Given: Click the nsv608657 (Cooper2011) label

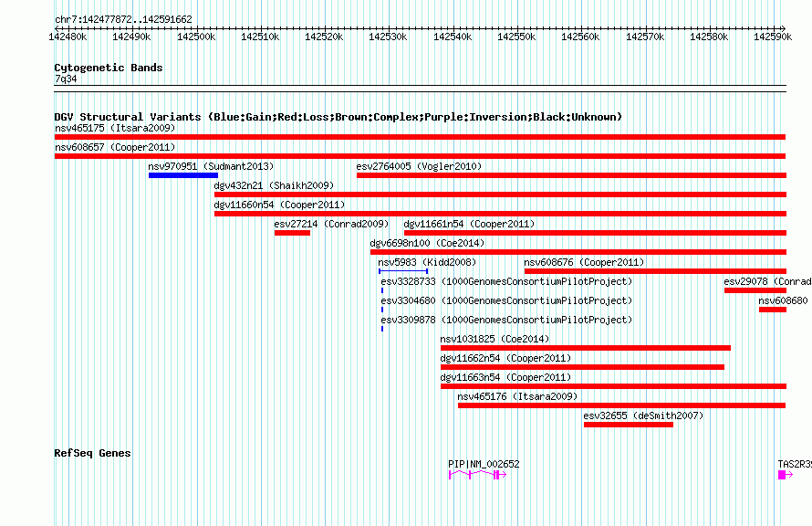Looking at the screenshot, I should pos(115,147).
